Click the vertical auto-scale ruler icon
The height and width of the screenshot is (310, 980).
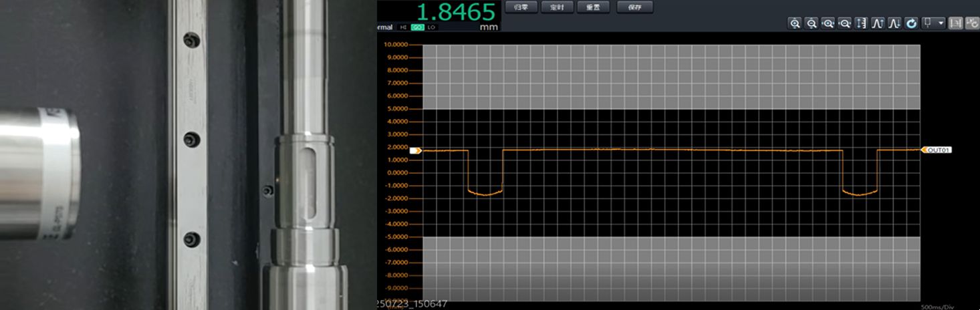861,23
